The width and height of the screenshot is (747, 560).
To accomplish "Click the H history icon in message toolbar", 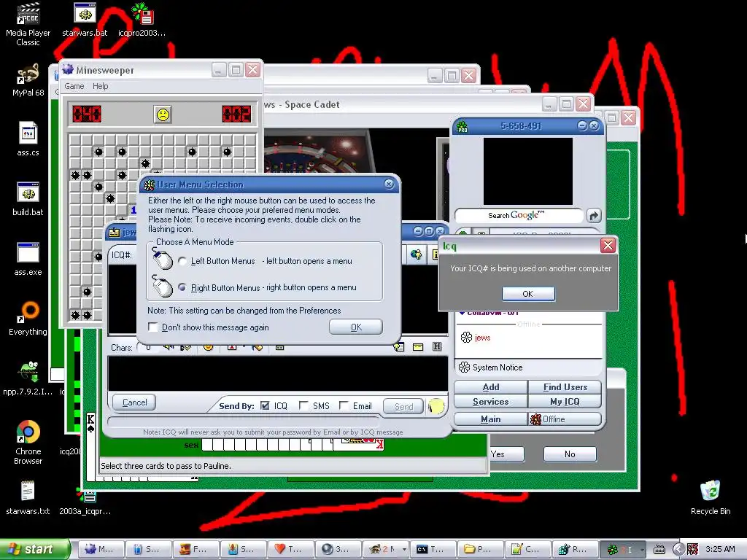I will 437,346.
